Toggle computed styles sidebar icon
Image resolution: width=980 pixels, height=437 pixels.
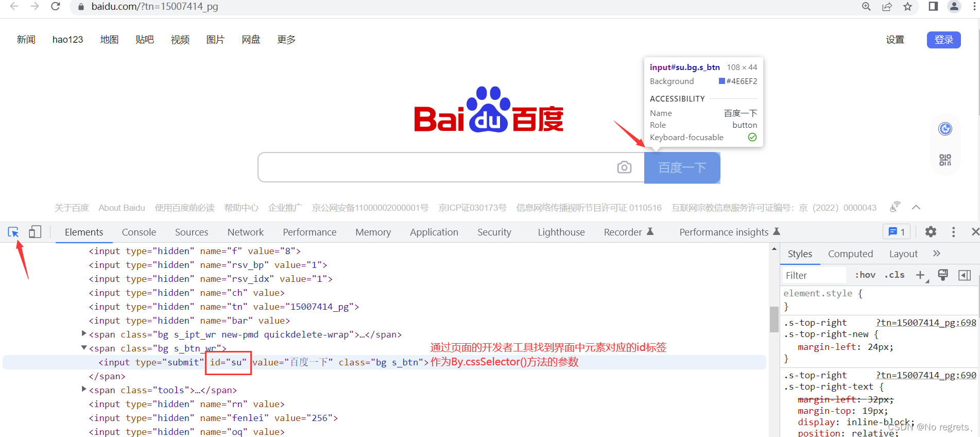(x=965, y=275)
